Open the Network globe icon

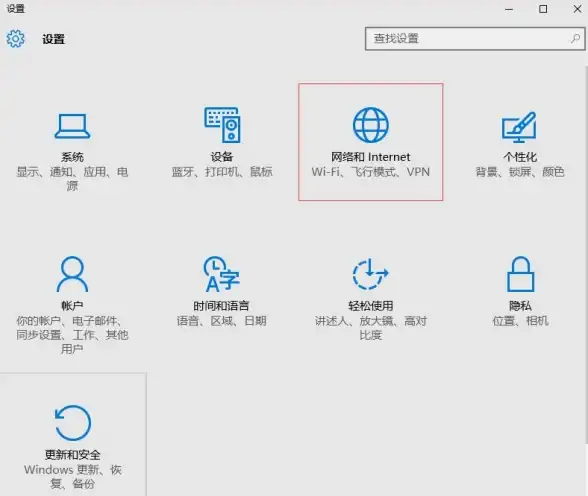[x=370, y=125]
